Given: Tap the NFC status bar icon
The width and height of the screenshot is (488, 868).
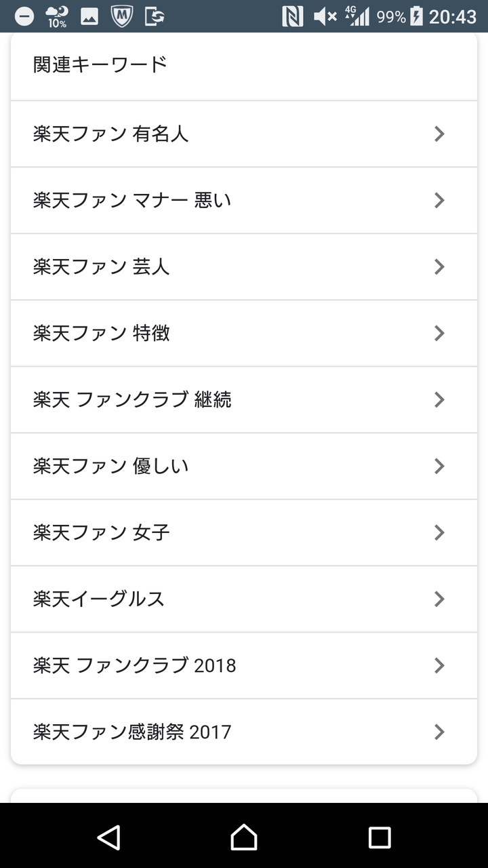Looking at the screenshot, I should tap(292, 16).
